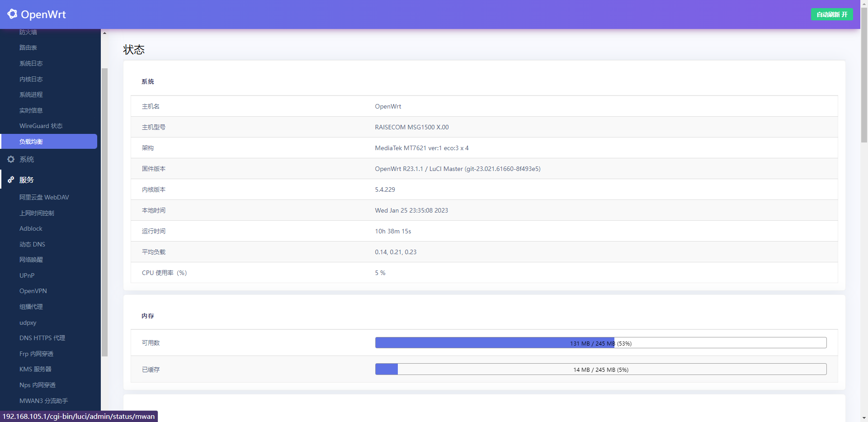Click the 已缓存 memory progress bar

point(600,369)
